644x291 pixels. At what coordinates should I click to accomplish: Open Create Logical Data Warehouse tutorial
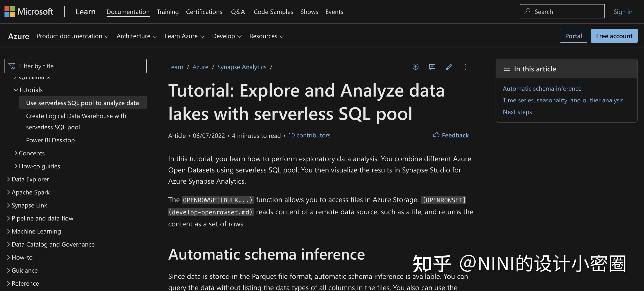(76, 121)
